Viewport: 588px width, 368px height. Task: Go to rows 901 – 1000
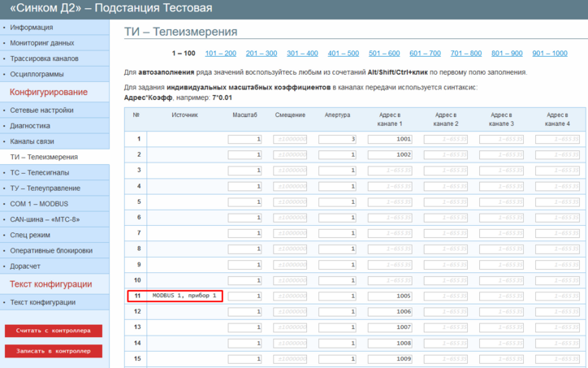click(549, 53)
